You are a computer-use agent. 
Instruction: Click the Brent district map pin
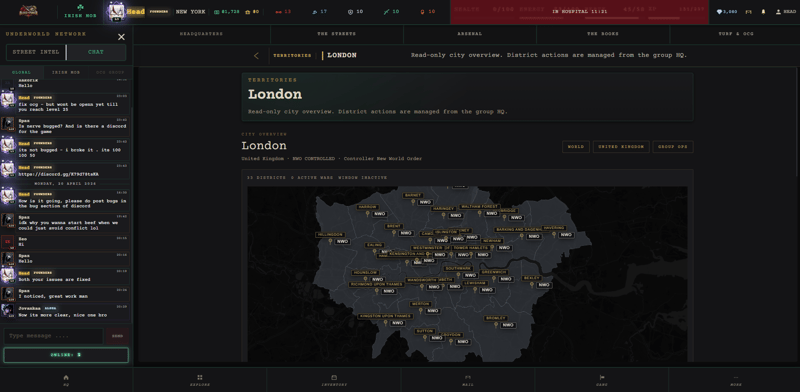tap(394, 232)
